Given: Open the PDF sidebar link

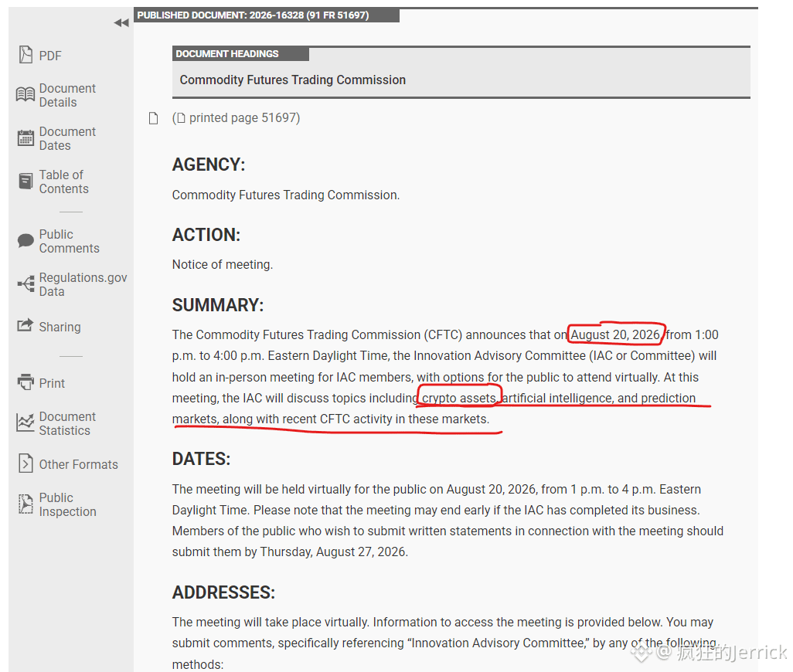Looking at the screenshot, I should coord(50,56).
